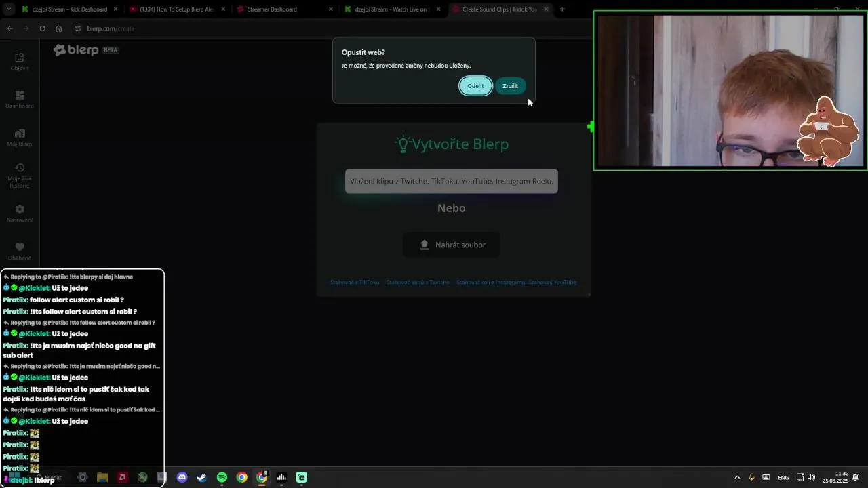The height and width of the screenshot is (488, 868).
Task: Open network tray icon
Action: (x=800, y=477)
